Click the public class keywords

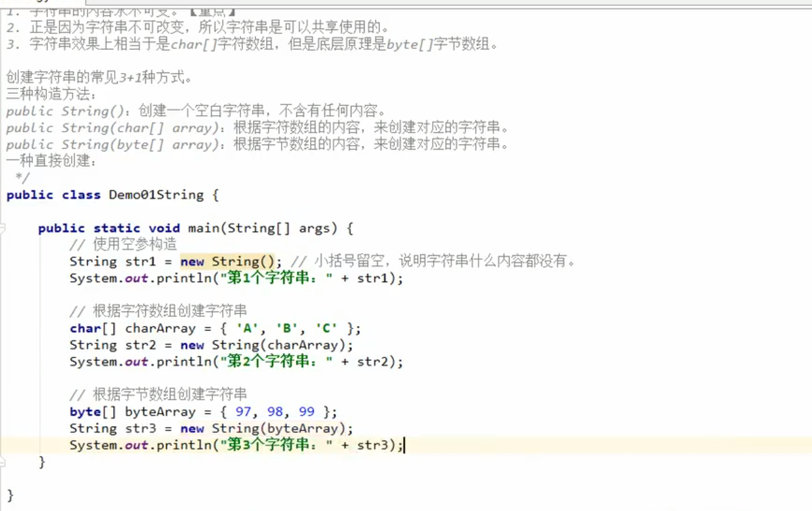tap(54, 195)
